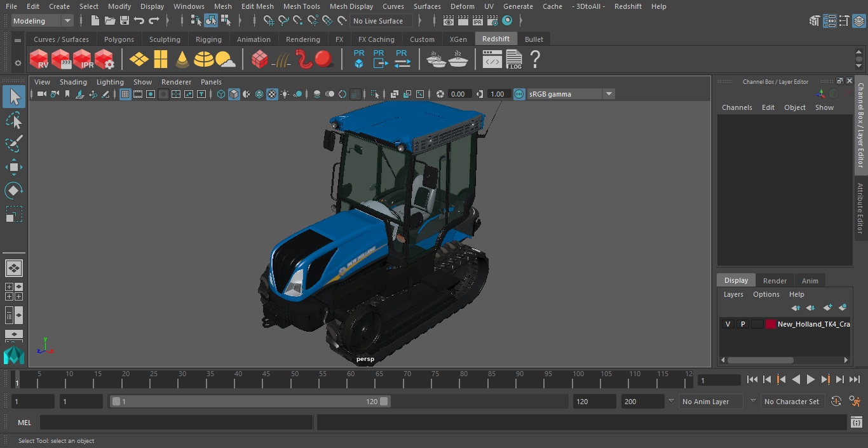Open the Hypershade circle icon
Image resolution: width=868 pixels, height=448 pixels.
coord(506,21)
